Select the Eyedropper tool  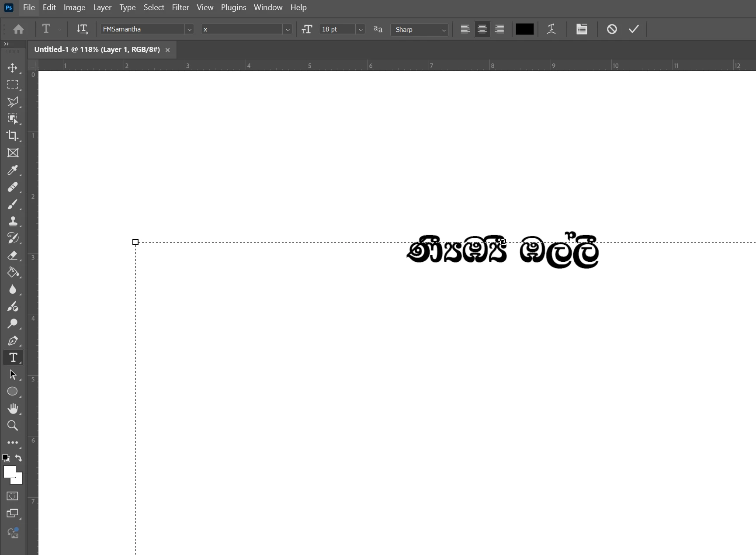tap(13, 170)
